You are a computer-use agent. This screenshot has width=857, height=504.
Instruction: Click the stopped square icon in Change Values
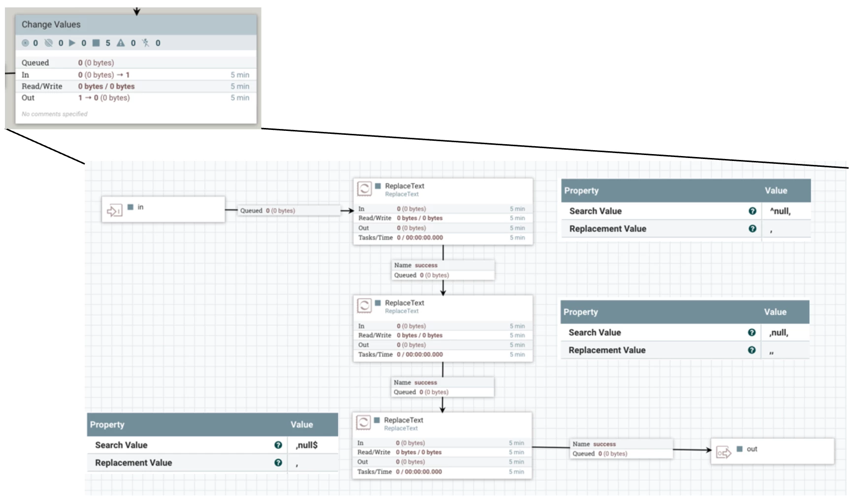[96, 43]
